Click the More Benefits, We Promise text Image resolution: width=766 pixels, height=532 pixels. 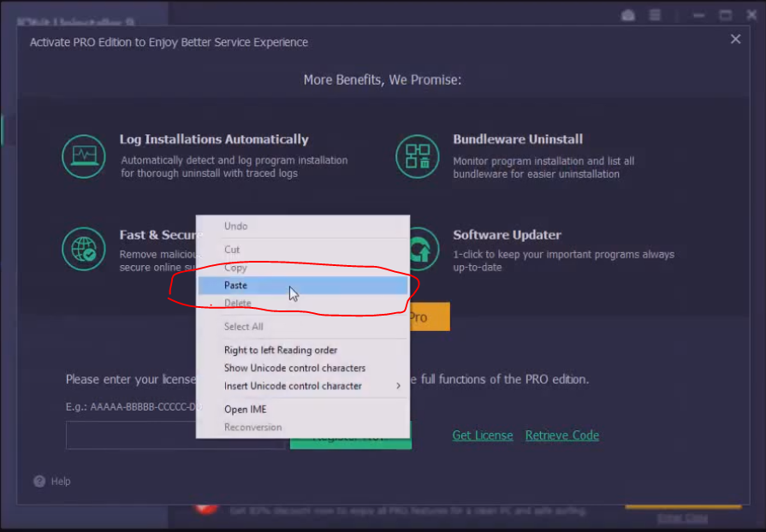click(383, 80)
